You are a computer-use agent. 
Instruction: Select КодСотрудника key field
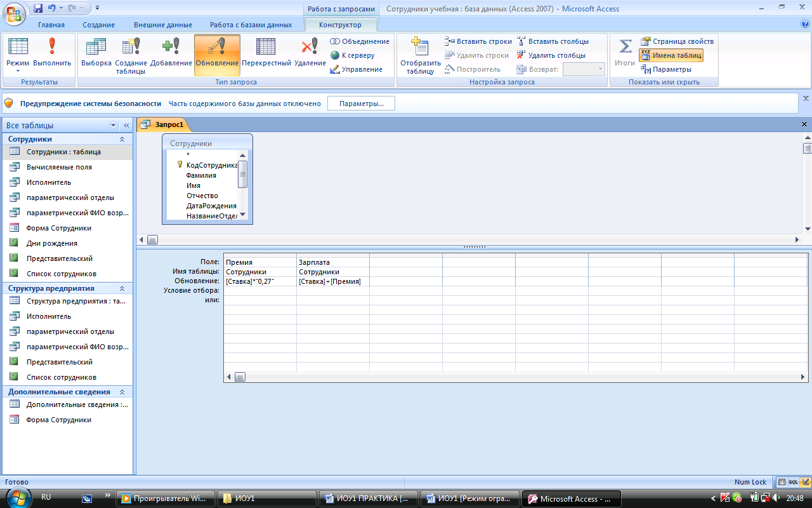tap(212, 165)
